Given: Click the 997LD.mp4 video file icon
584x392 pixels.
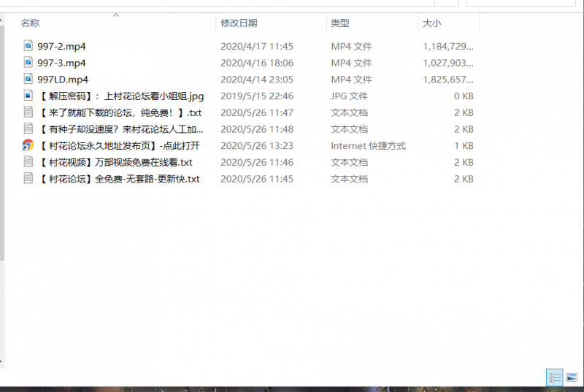Looking at the screenshot, I should point(28,79).
